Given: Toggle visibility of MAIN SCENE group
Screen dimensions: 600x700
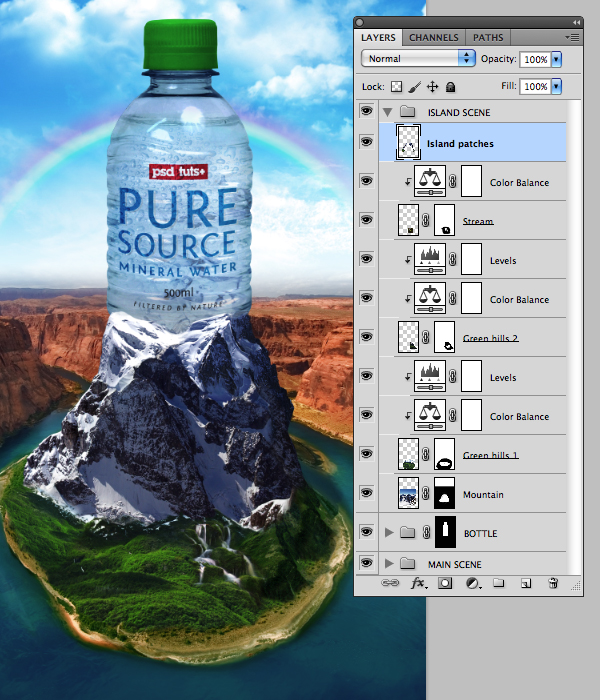Looking at the screenshot, I should 367,562.
